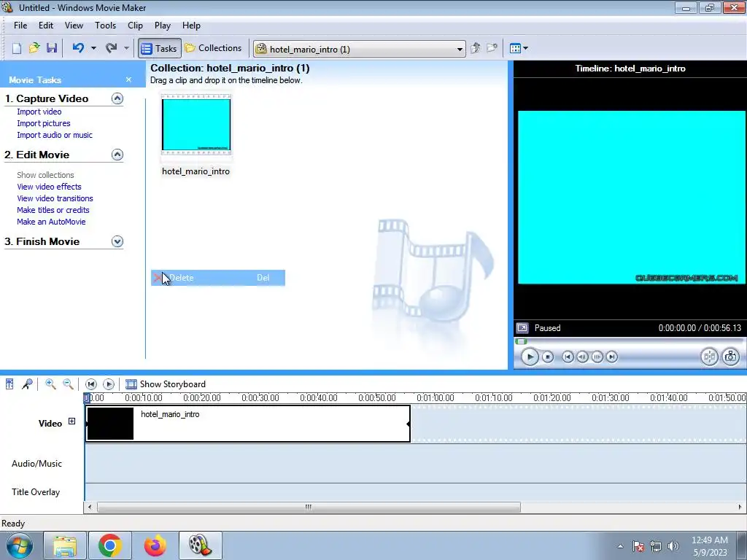
Task: Expand the Video track plus box
Action: [x=71, y=421]
